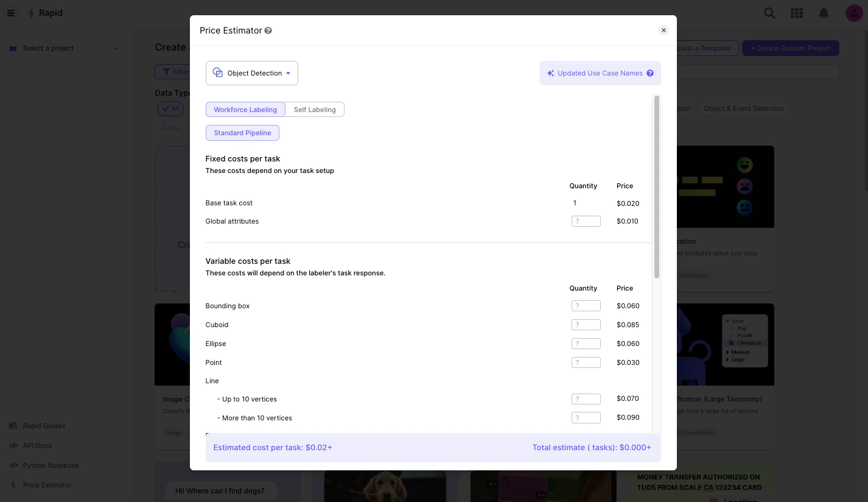This screenshot has width=868, height=502.
Task: Open the hamburger menu icon
Action: [10, 13]
